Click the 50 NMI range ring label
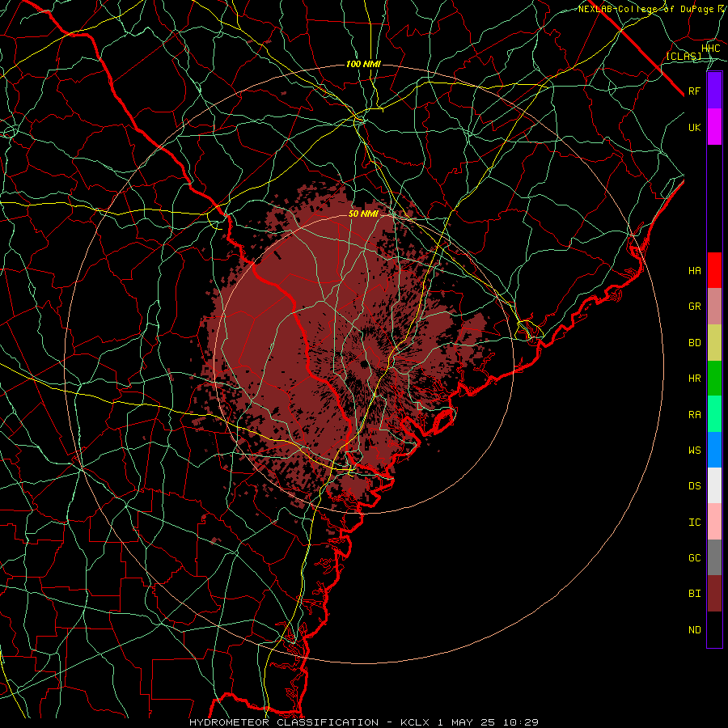The image size is (728, 728). point(363,214)
